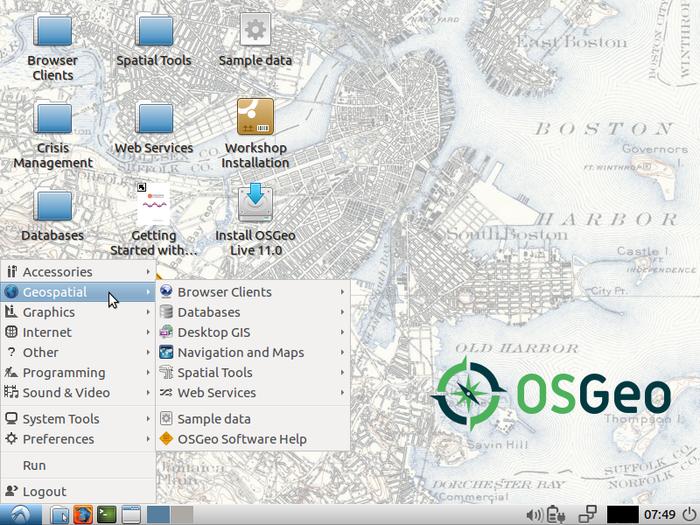Open the Install OSGeo Live 11.0 icon
700x525 pixels.
[x=255, y=203]
